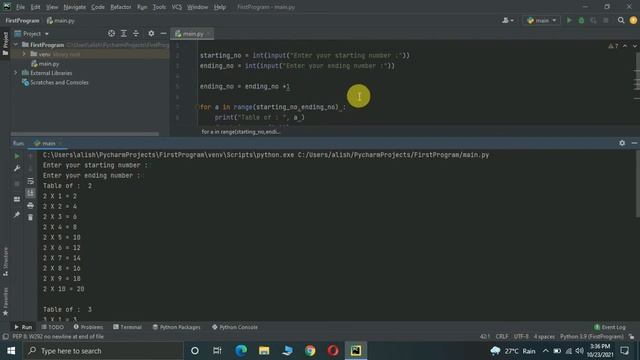Expand External Libraries node

16,73
